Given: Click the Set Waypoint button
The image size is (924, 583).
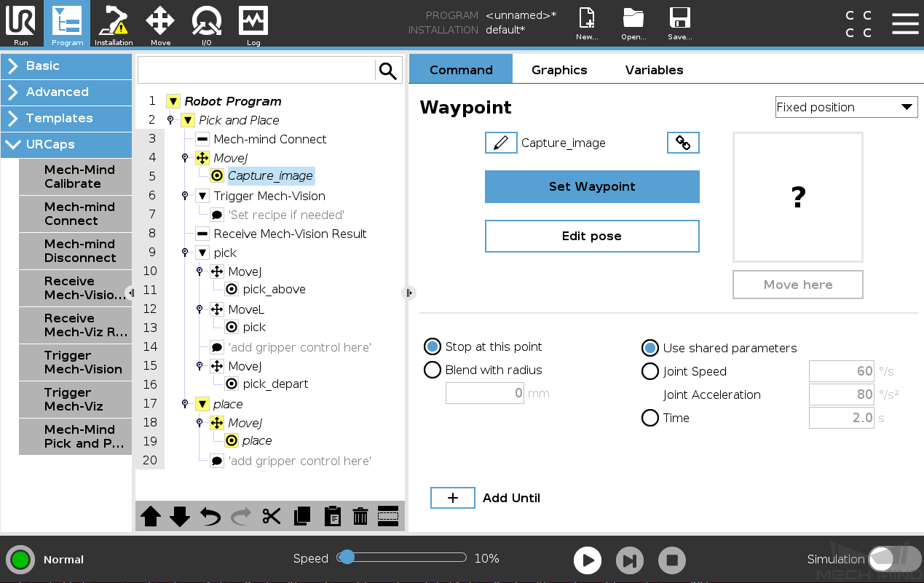Looking at the screenshot, I should [x=592, y=186].
